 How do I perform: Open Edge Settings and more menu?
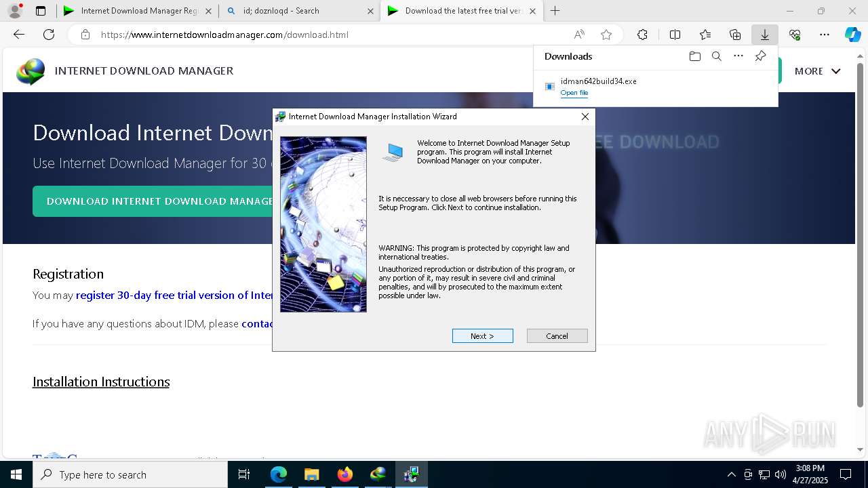click(825, 35)
